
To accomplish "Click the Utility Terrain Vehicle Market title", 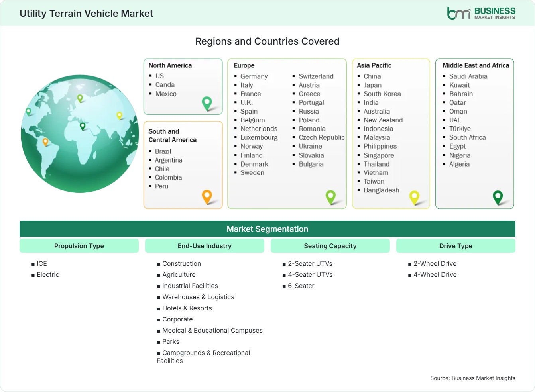I will pos(86,13).
